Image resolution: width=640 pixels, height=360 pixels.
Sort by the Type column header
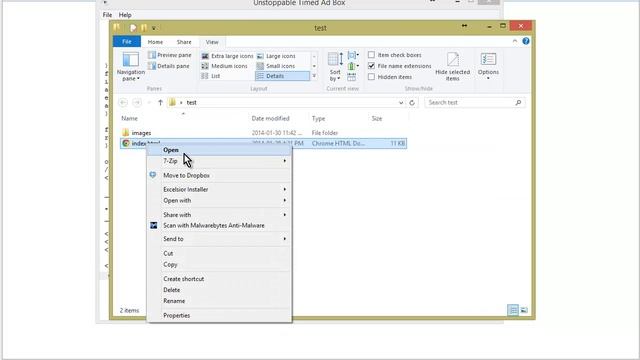coord(318,118)
